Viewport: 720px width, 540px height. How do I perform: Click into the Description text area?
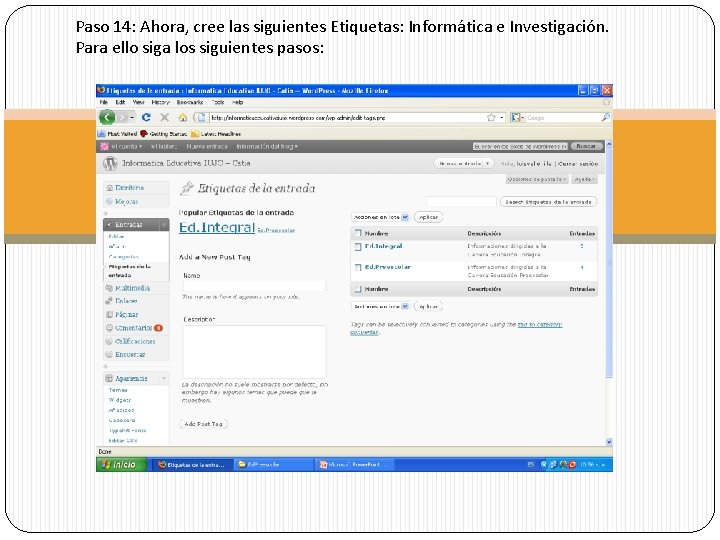coord(254,352)
